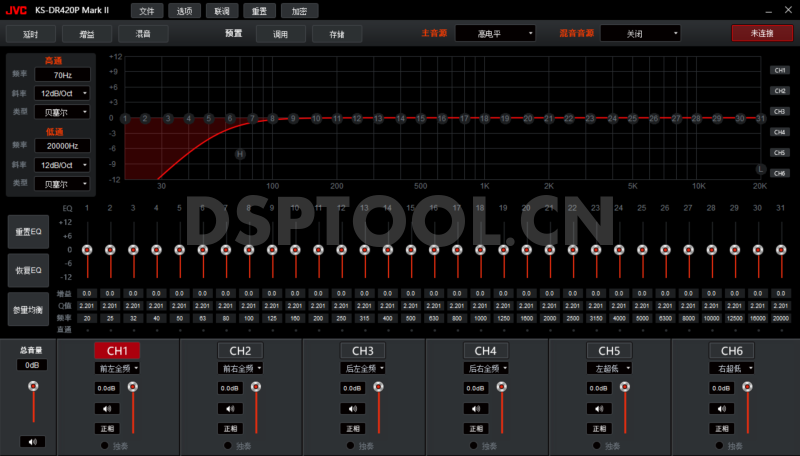Show the CH2 curve indicator beside graph
This screenshot has height=456, width=800.
[780, 91]
